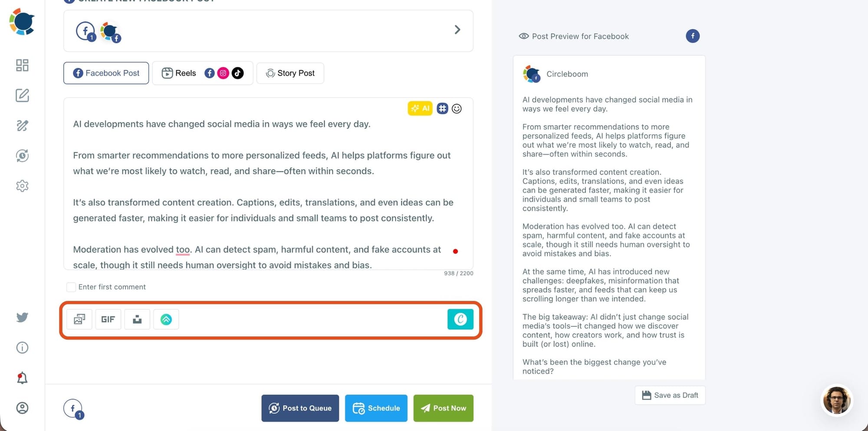Attach an image to the post

point(79,319)
